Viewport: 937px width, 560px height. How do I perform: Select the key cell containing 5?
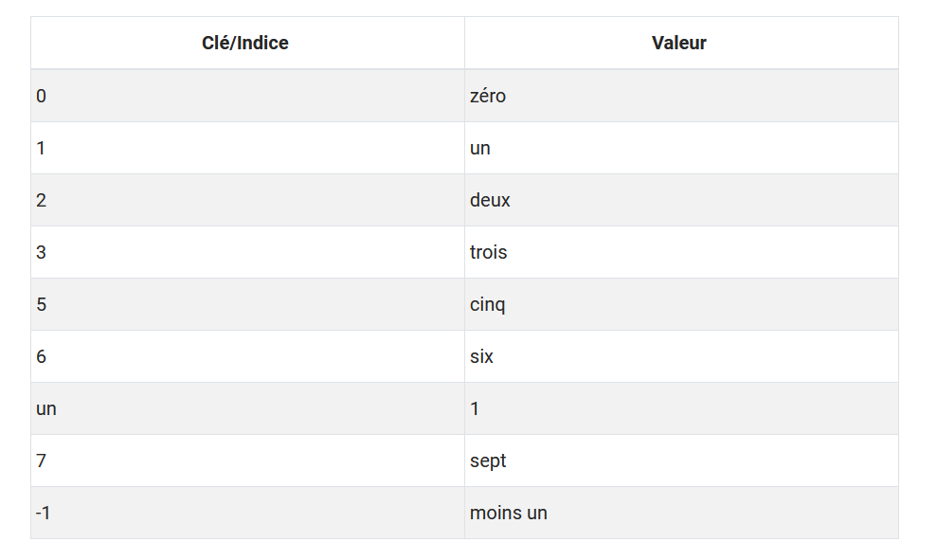[42, 304]
